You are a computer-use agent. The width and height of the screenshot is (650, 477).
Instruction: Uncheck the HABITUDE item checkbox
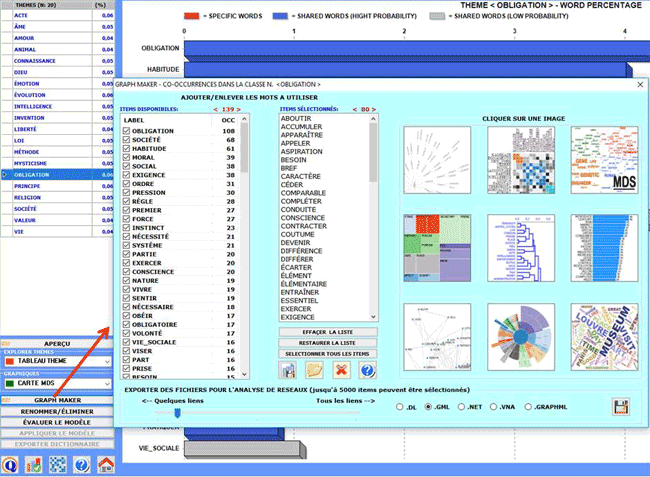tap(126, 148)
